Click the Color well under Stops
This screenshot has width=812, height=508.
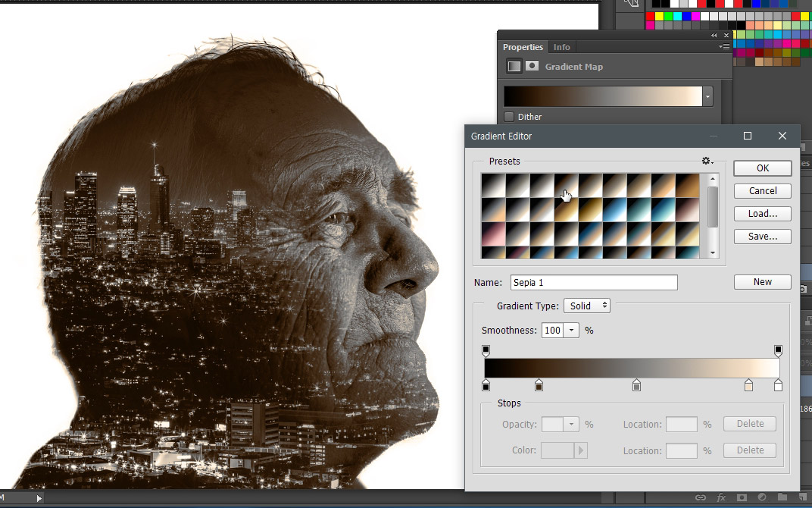click(x=557, y=450)
